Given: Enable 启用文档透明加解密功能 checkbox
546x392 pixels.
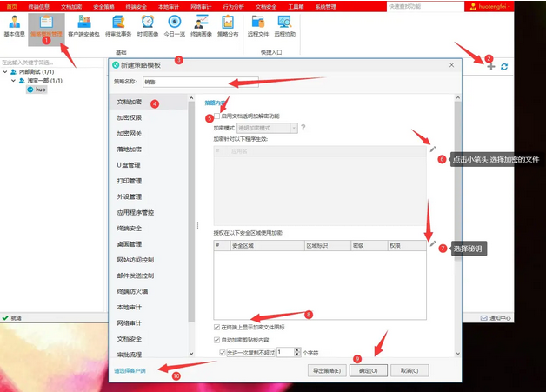Looking at the screenshot, I should pos(217,116).
